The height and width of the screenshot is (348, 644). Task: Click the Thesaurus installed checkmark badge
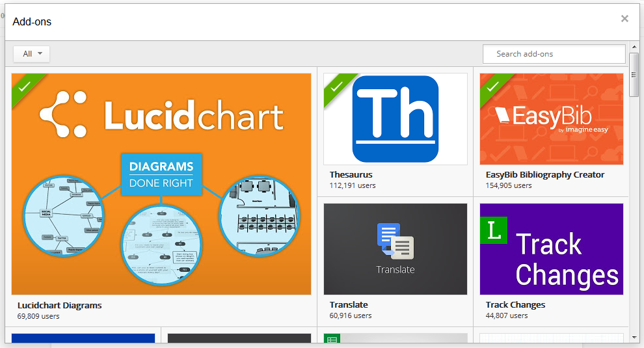point(337,87)
